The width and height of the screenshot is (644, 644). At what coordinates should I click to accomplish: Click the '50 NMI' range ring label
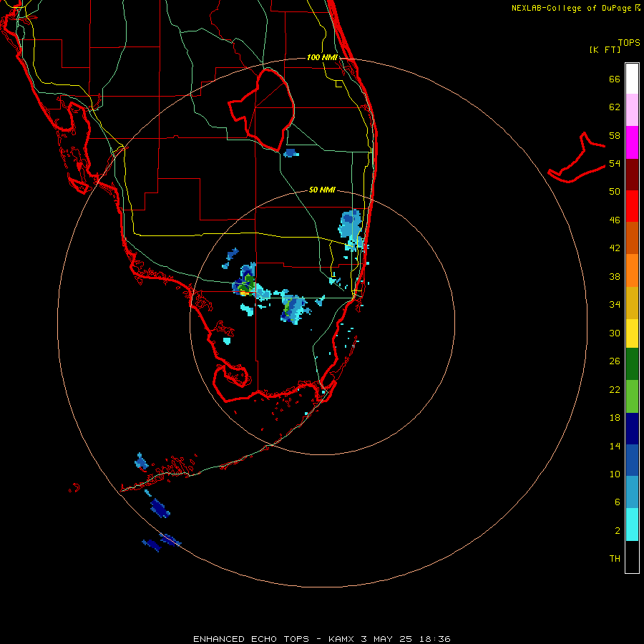pyautogui.click(x=322, y=190)
